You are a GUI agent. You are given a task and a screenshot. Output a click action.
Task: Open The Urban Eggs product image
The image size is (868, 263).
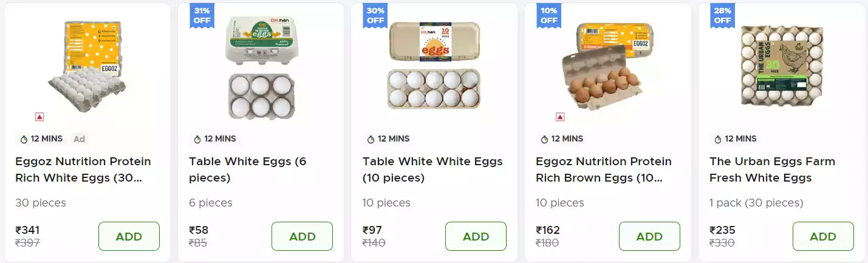782,67
